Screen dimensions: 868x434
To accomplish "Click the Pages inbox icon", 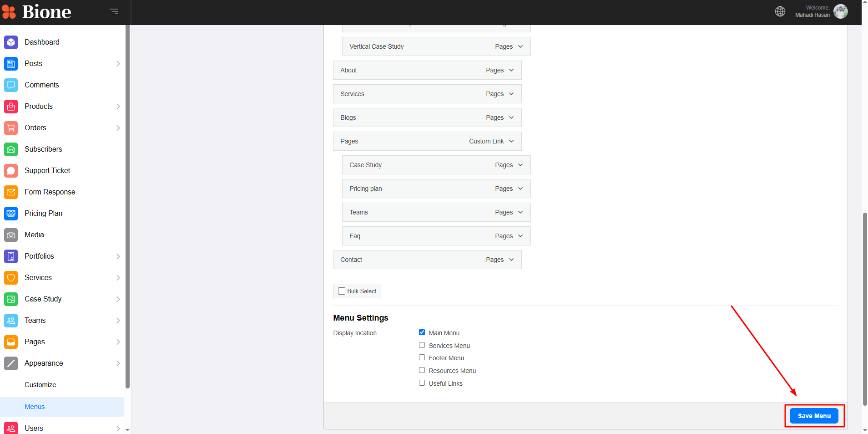I will pyautogui.click(x=11, y=342).
